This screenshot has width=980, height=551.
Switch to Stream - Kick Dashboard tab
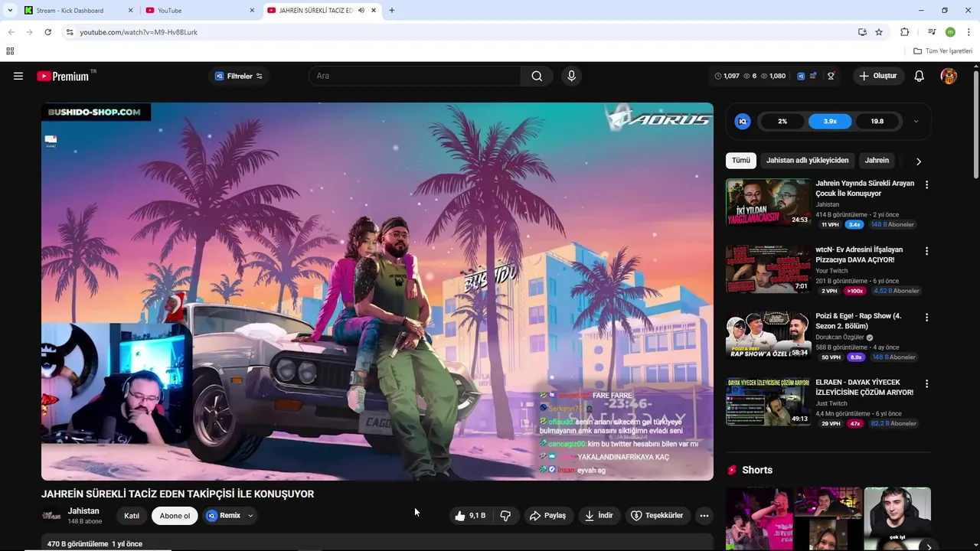point(77,11)
